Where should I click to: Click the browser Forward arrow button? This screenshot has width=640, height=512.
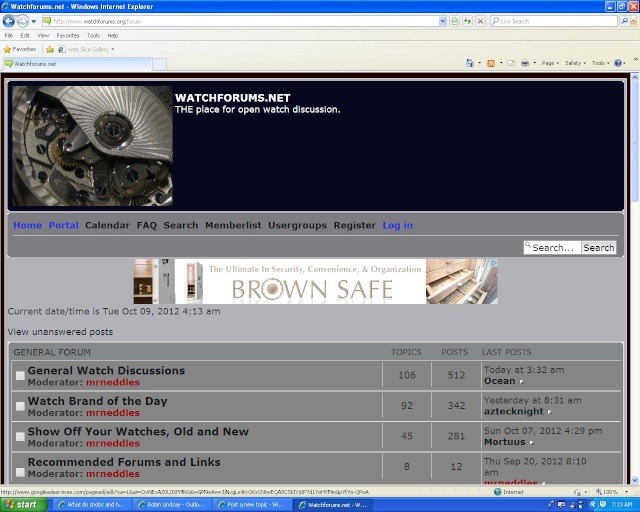coord(23,21)
